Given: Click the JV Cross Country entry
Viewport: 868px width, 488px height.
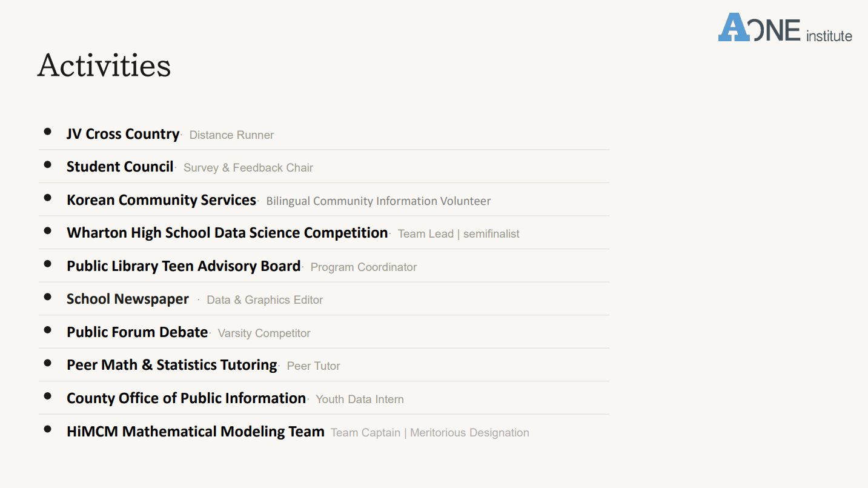Looking at the screenshot, I should click(x=123, y=134).
